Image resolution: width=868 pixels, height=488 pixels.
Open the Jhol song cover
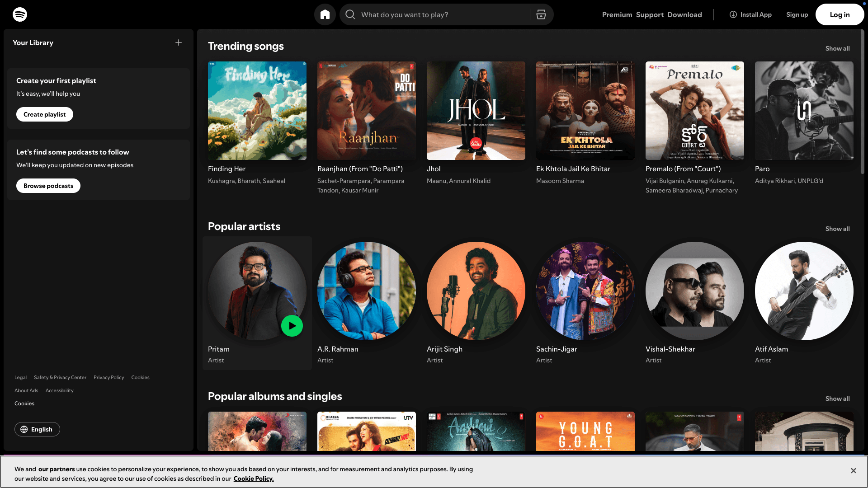(x=476, y=111)
